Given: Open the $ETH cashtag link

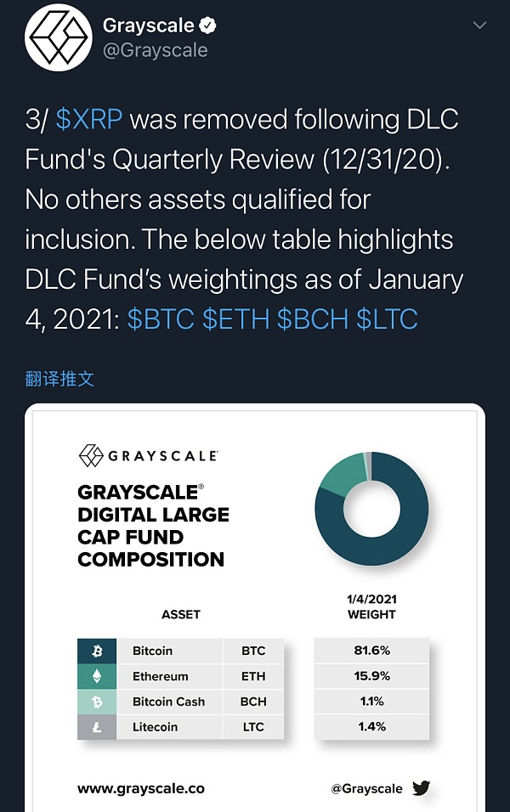Looking at the screenshot, I should click(236, 319).
